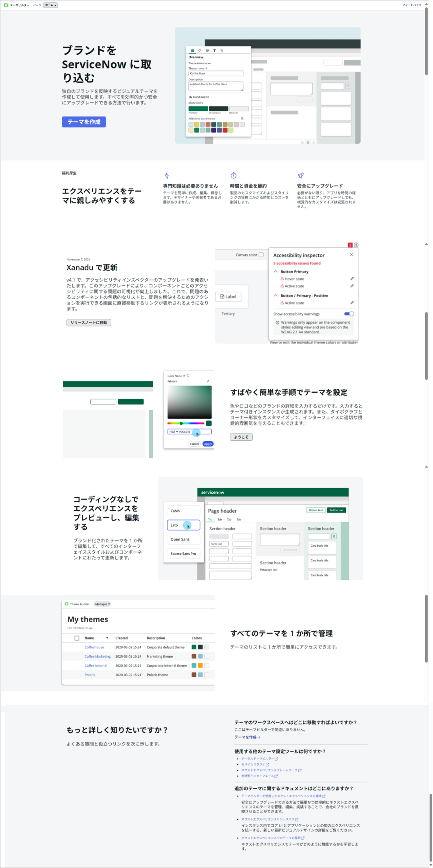Viewport: 433px width, 868px height.
Task: Click the ようこそ button
Action: point(241,437)
